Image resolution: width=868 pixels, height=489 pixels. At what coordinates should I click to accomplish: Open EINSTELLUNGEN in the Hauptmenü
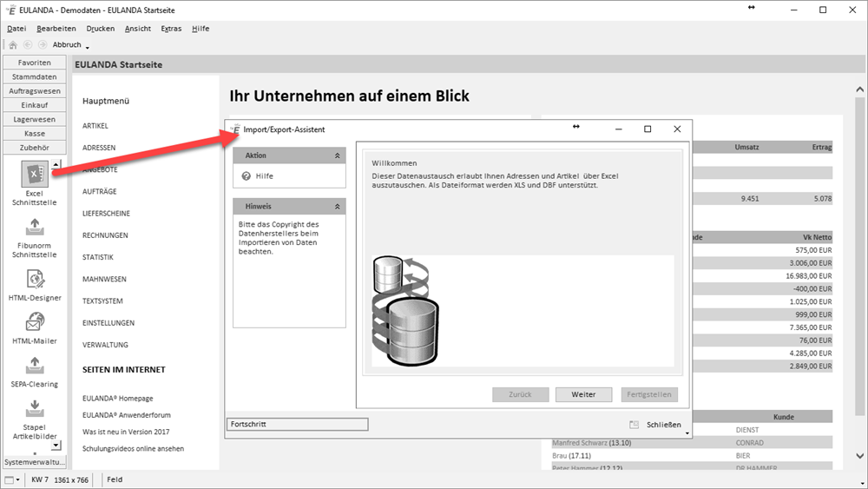tap(108, 323)
